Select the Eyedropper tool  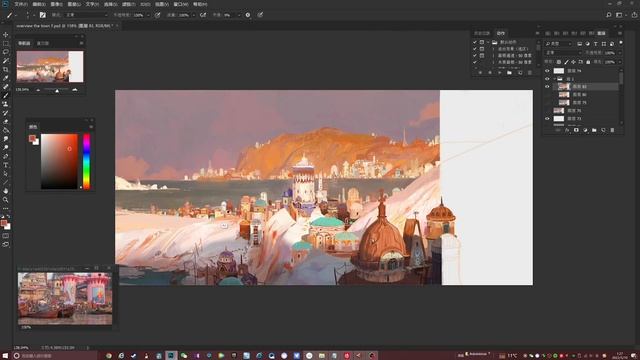point(6,78)
